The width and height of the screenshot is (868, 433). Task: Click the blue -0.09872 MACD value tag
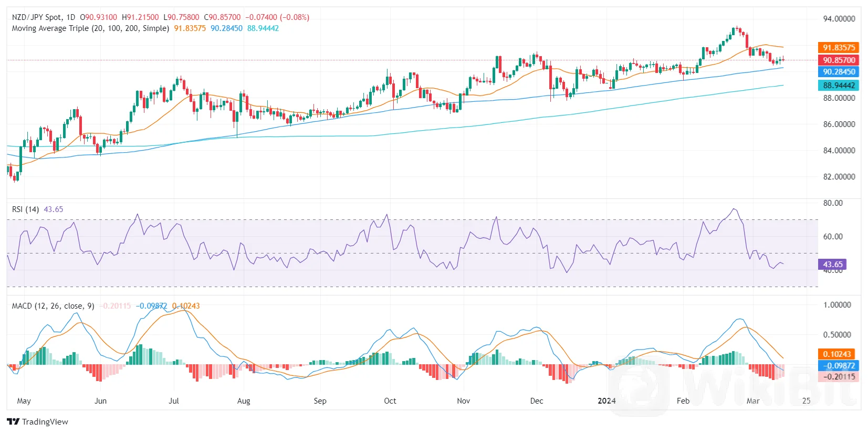point(838,366)
